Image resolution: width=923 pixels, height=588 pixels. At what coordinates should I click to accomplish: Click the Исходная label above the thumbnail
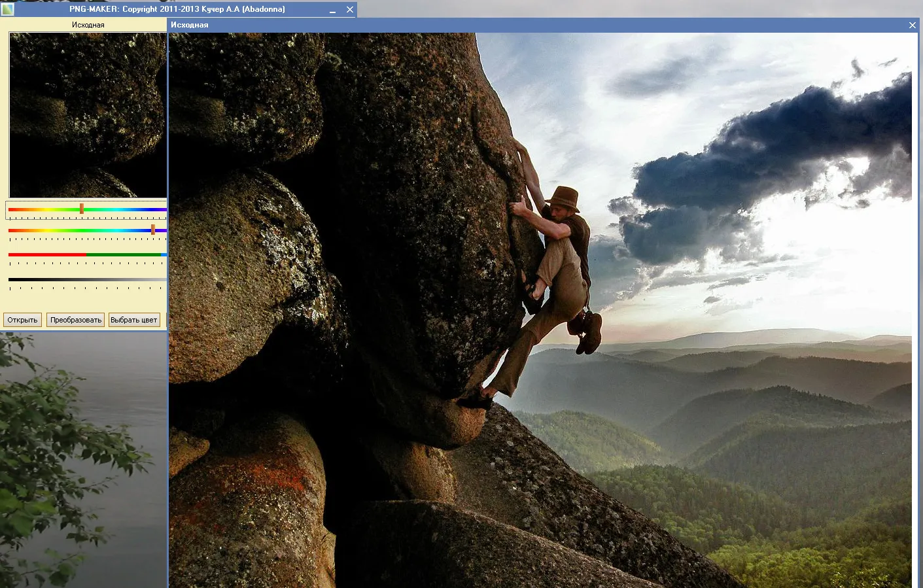tap(88, 25)
